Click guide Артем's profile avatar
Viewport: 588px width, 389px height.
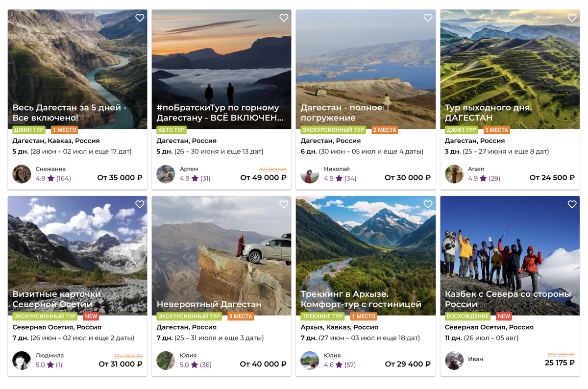point(166,174)
